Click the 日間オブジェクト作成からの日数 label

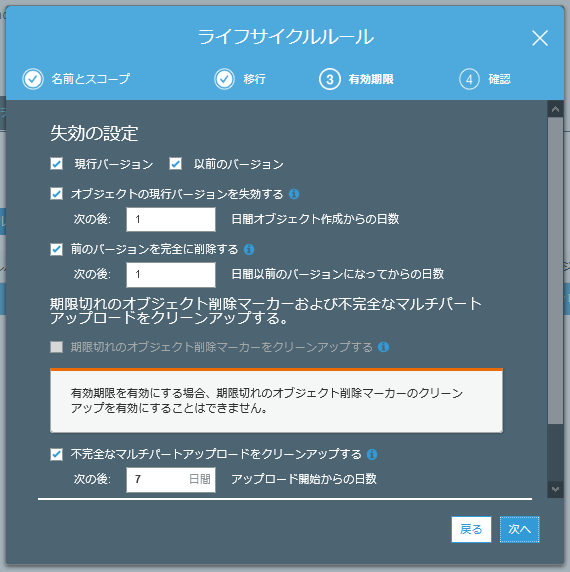[315, 219]
